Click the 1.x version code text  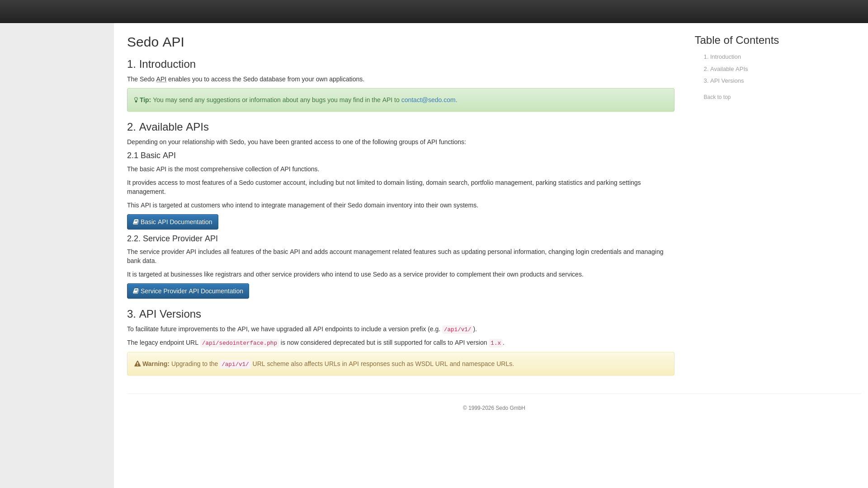(495, 343)
